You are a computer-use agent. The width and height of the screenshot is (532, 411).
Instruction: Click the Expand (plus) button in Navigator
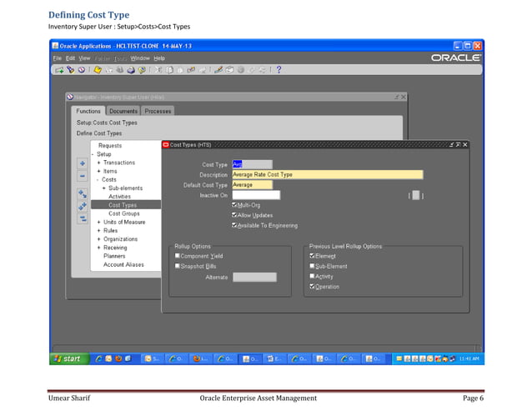point(83,163)
